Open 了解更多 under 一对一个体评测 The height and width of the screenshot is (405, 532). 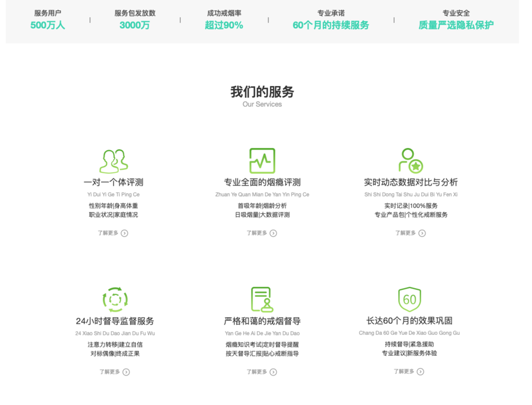point(113,233)
